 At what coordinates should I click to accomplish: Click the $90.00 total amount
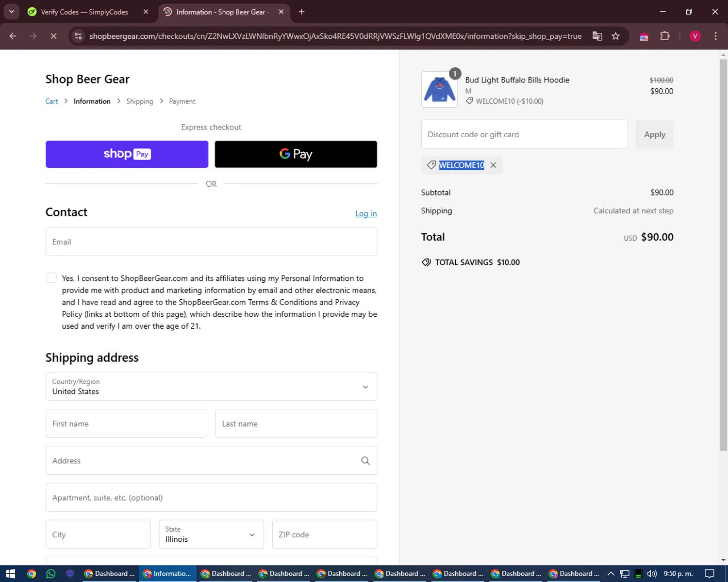[657, 237]
